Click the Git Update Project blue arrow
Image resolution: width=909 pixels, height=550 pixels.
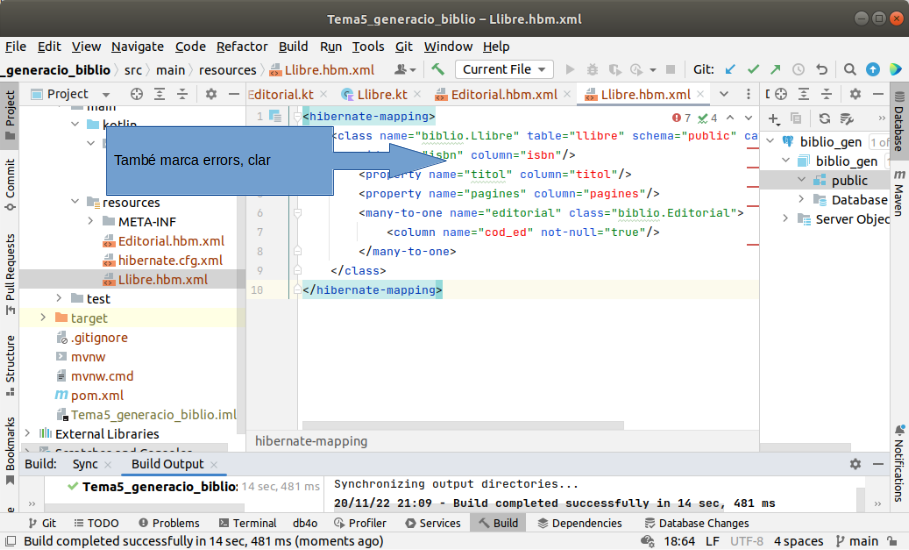[x=730, y=70]
